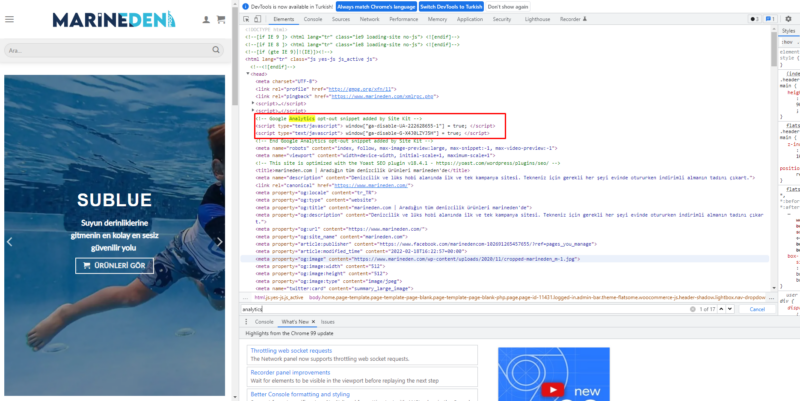Expand the second collapsed script element
Screen dimensions: 800x401
[253, 111]
